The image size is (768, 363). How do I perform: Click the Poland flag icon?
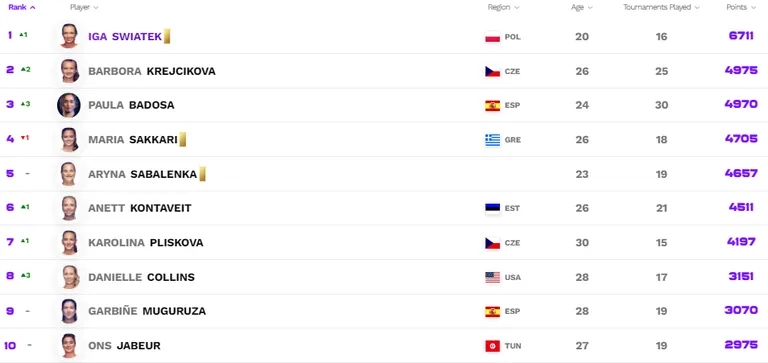pos(493,37)
